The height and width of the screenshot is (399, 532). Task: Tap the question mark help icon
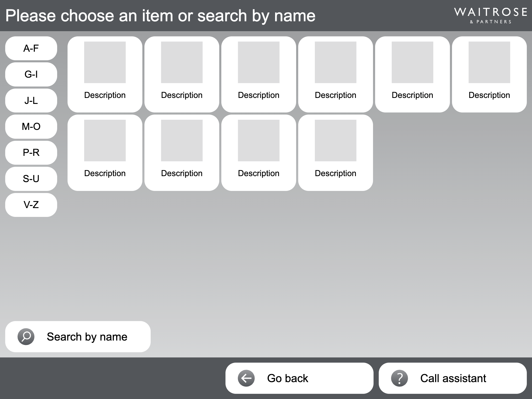click(x=400, y=378)
